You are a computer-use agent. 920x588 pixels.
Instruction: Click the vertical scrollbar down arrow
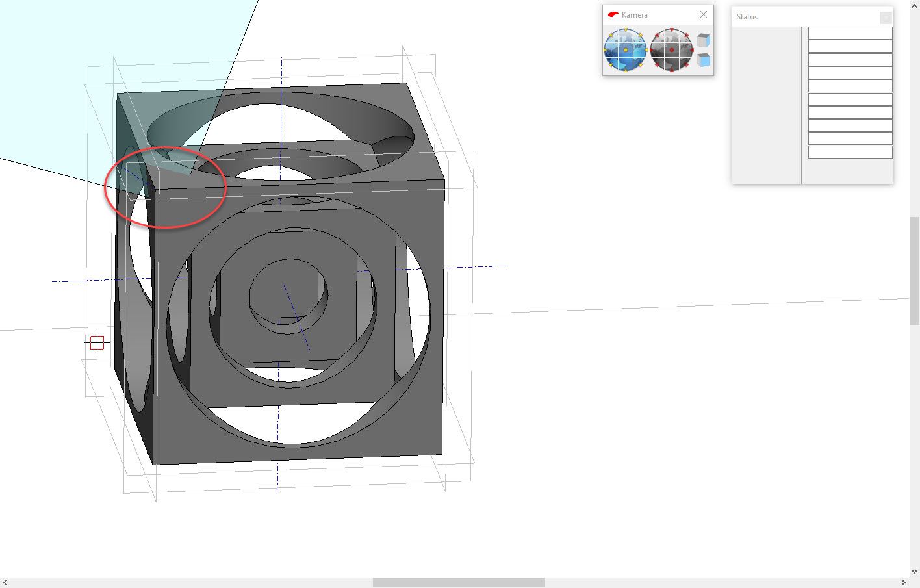pos(915,572)
